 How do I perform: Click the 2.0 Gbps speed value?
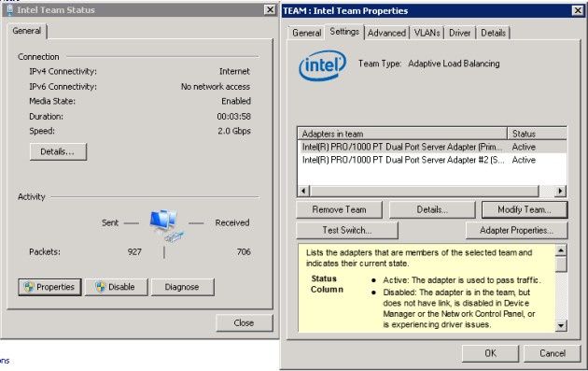click(234, 131)
